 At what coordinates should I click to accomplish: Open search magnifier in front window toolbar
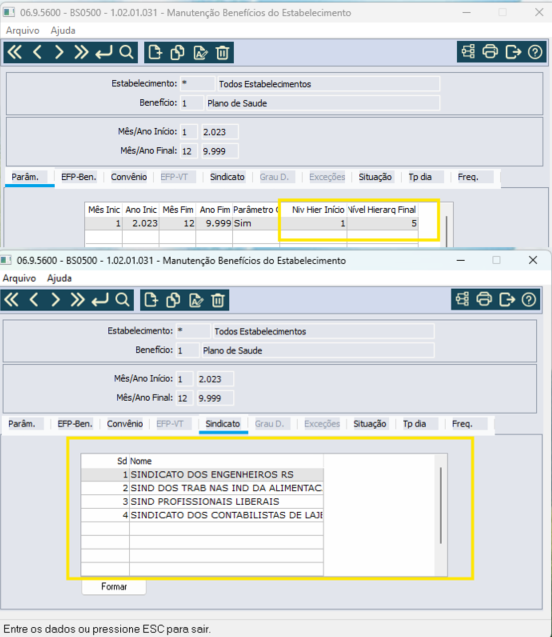click(x=122, y=300)
